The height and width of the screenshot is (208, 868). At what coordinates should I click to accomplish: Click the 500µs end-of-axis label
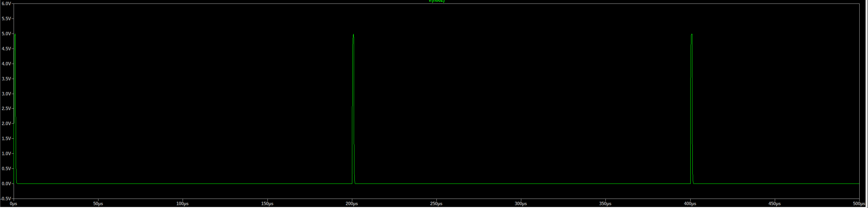(x=859, y=203)
